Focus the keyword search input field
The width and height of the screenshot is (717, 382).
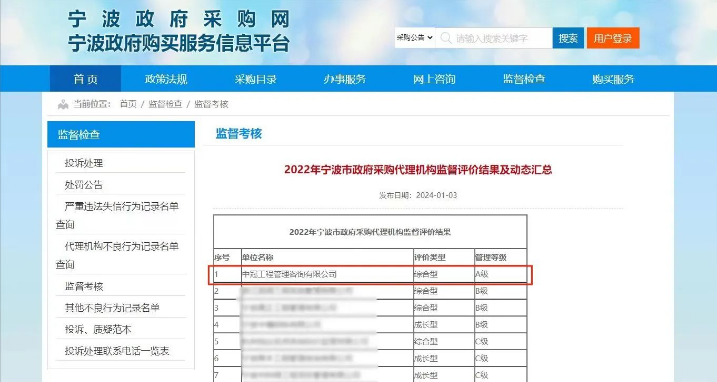coord(494,38)
